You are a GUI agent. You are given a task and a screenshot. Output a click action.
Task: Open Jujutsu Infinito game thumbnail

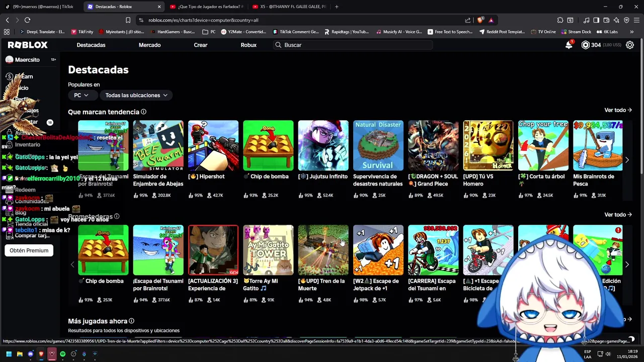pos(323,145)
